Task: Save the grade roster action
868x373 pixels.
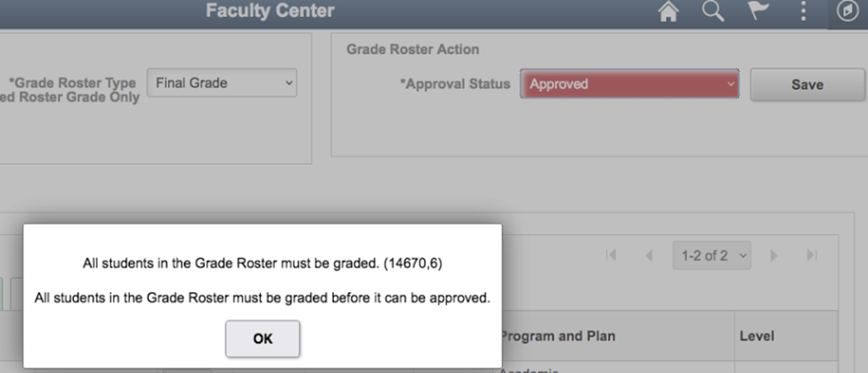Action: click(807, 85)
